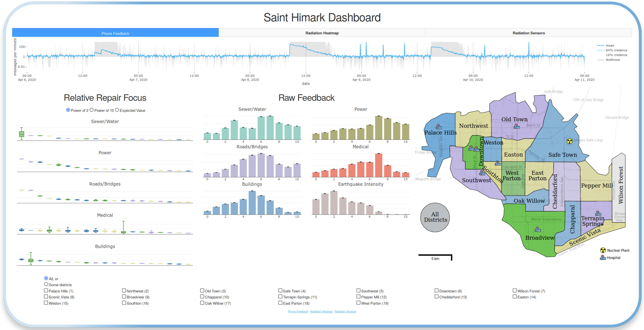Image resolution: width=644 pixels, height=330 pixels.
Task: Click the nuclear plant icon in Safe Town
Action: pos(570,141)
